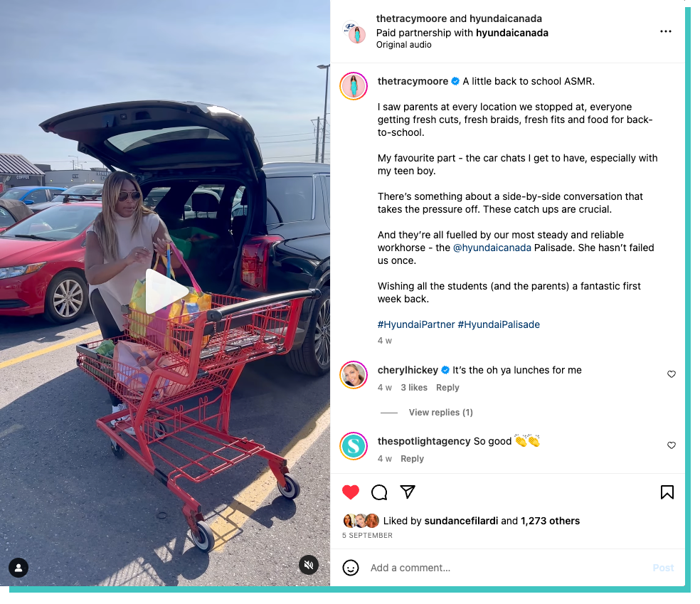Share the post via paper plane icon
The width and height of the screenshot is (700, 604).
[408, 492]
